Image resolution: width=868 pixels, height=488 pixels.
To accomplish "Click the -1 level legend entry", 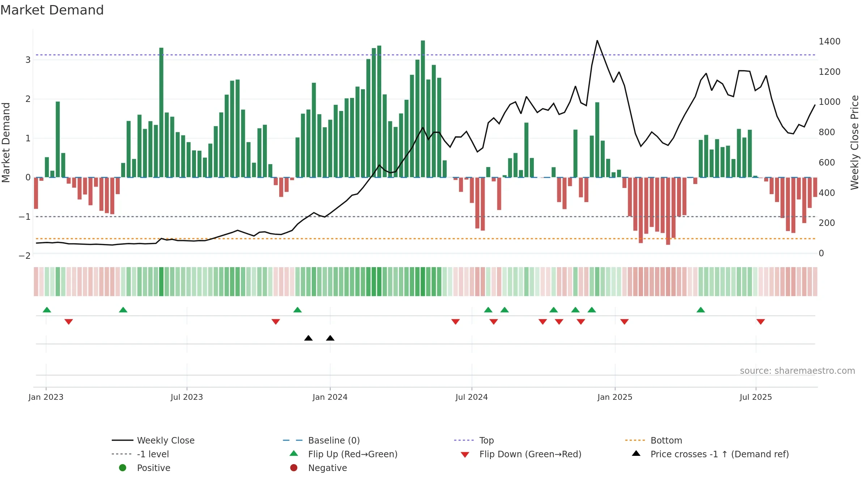I will pyautogui.click(x=140, y=454).
